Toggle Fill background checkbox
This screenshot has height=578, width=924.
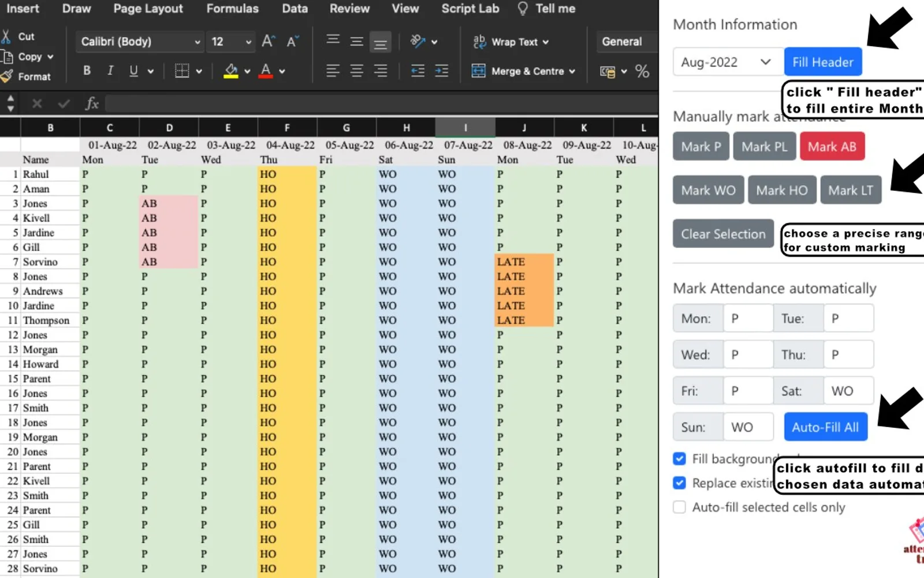679,458
